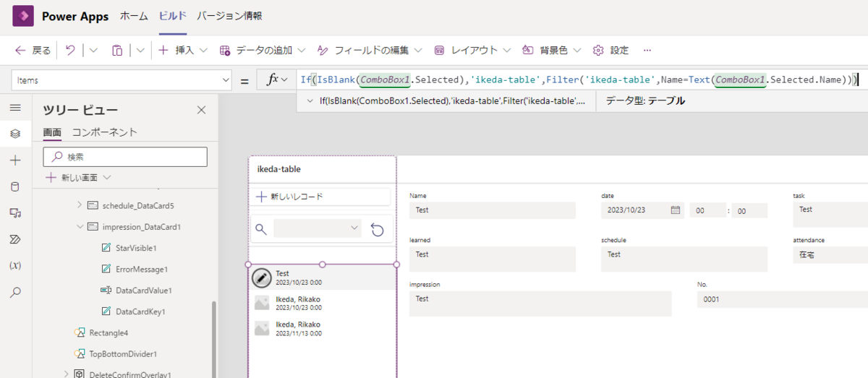The image size is (868, 378).
Task: Click the gallery search magnifier icon
Action: [x=261, y=229]
